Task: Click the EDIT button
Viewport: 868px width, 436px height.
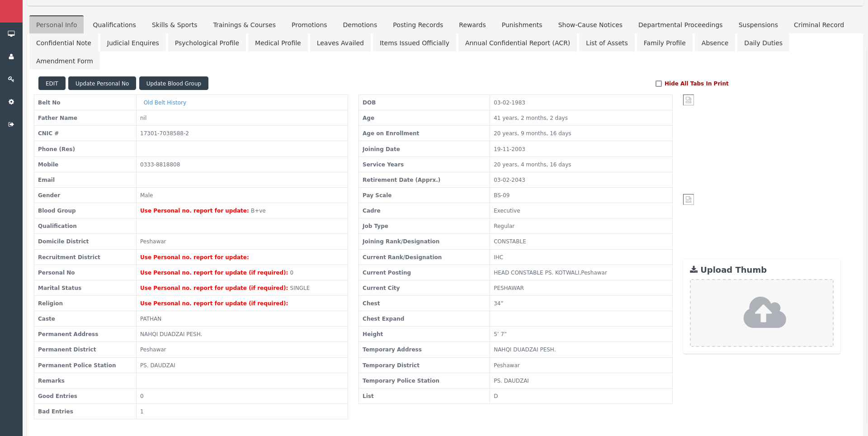Action: pos(52,83)
